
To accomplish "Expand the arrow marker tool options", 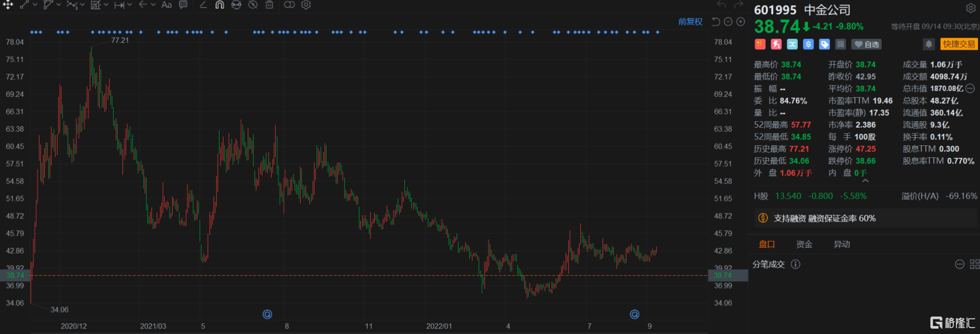I will [153, 5].
